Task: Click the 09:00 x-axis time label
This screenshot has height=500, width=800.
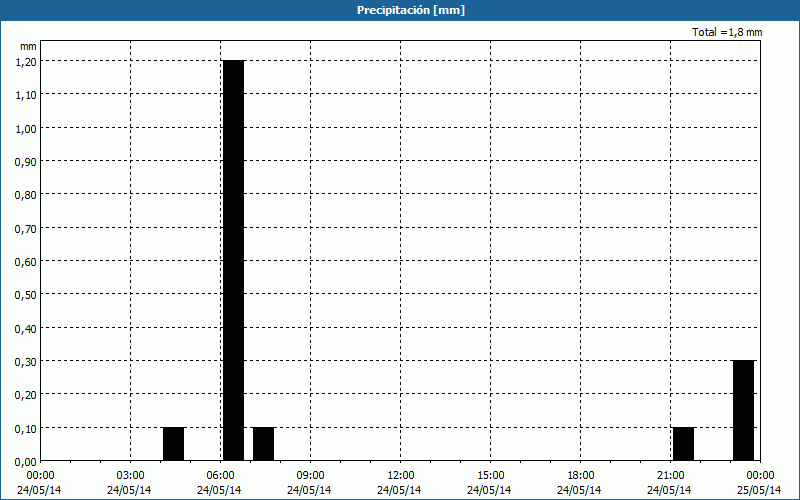Action: 310,476
